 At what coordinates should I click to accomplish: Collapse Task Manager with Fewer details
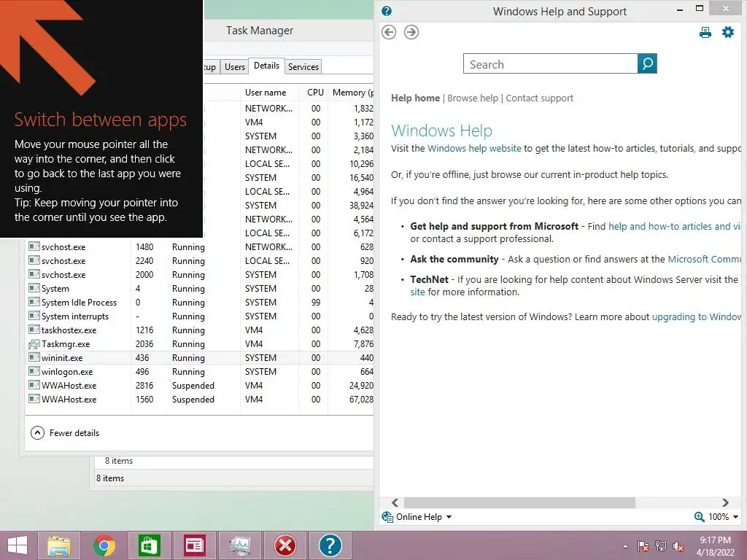pyautogui.click(x=65, y=433)
